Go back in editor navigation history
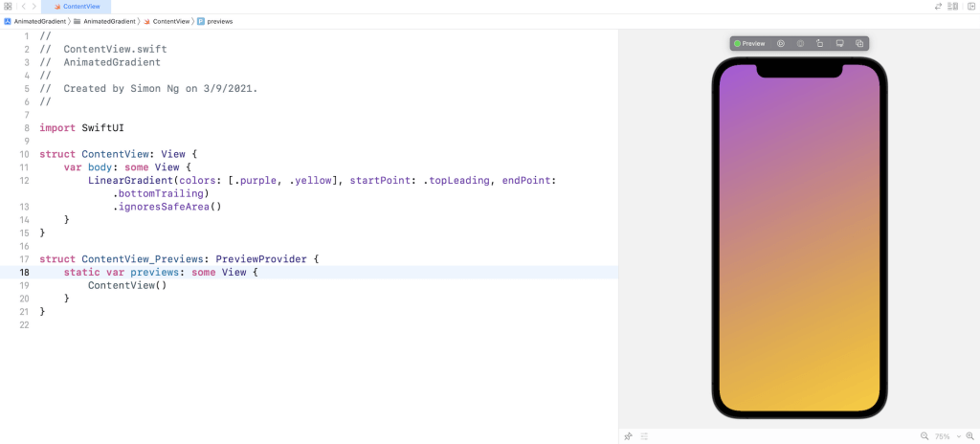Screen dimensions: 980x444 [x=23, y=7]
